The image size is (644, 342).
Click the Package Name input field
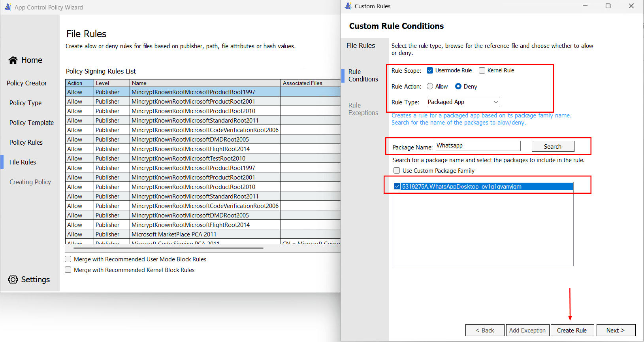pos(478,146)
